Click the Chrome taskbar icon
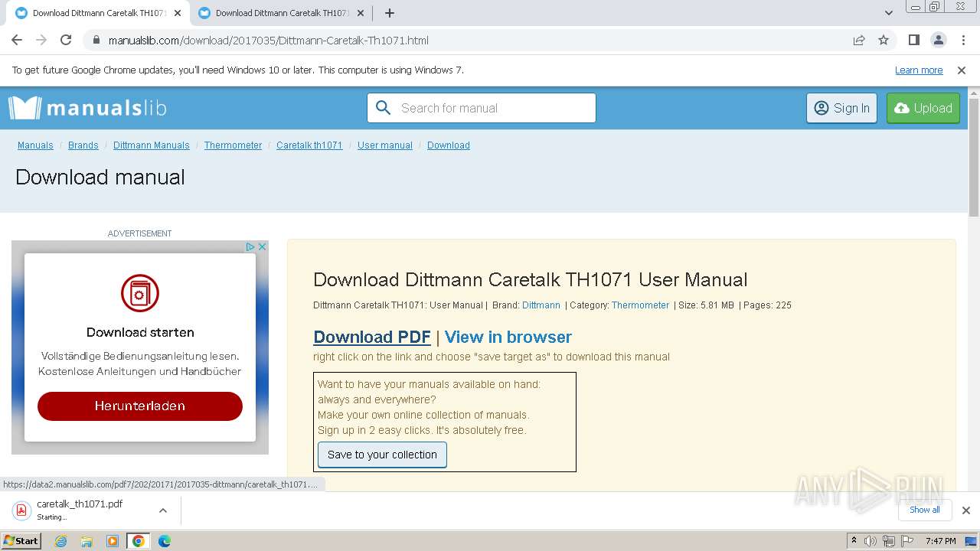 coord(139,541)
